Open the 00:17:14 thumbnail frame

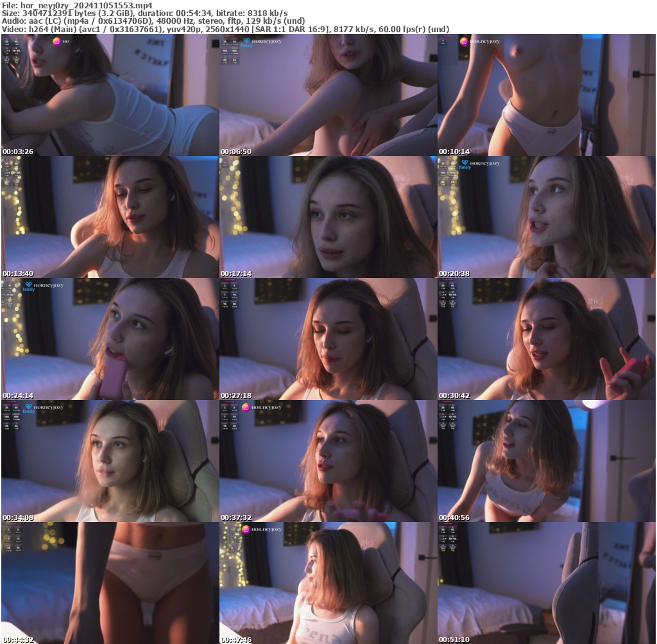(328, 218)
